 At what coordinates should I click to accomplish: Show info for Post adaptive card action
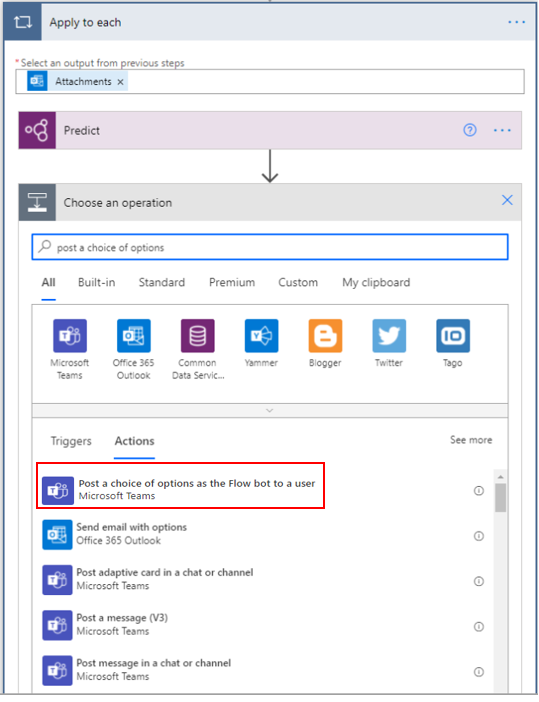coord(479,581)
